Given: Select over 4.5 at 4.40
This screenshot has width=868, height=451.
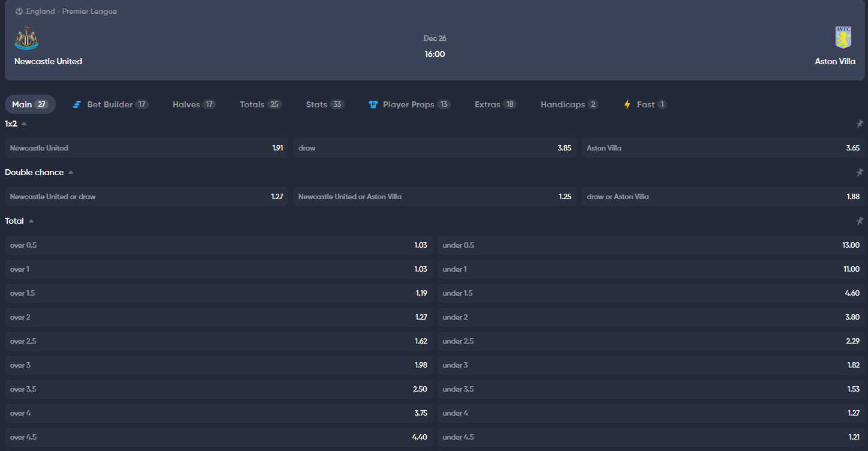Looking at the screenshot, I should (219, 437).
